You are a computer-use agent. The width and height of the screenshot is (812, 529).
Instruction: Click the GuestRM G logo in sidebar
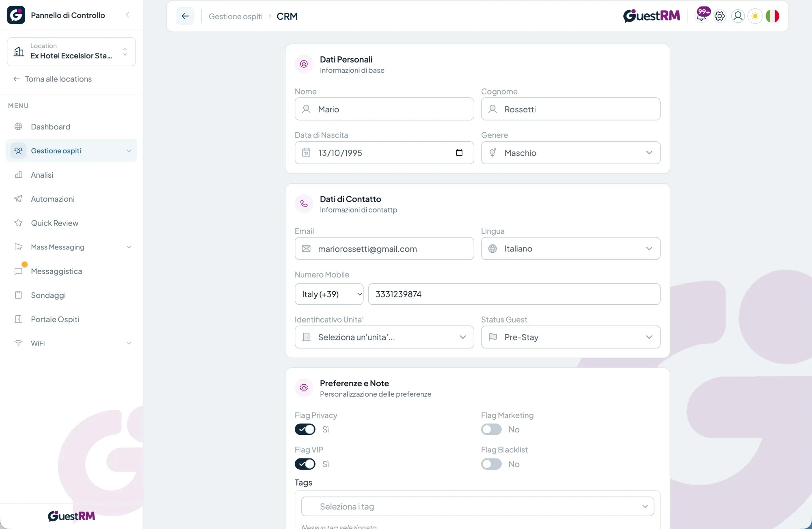[16, 15]
